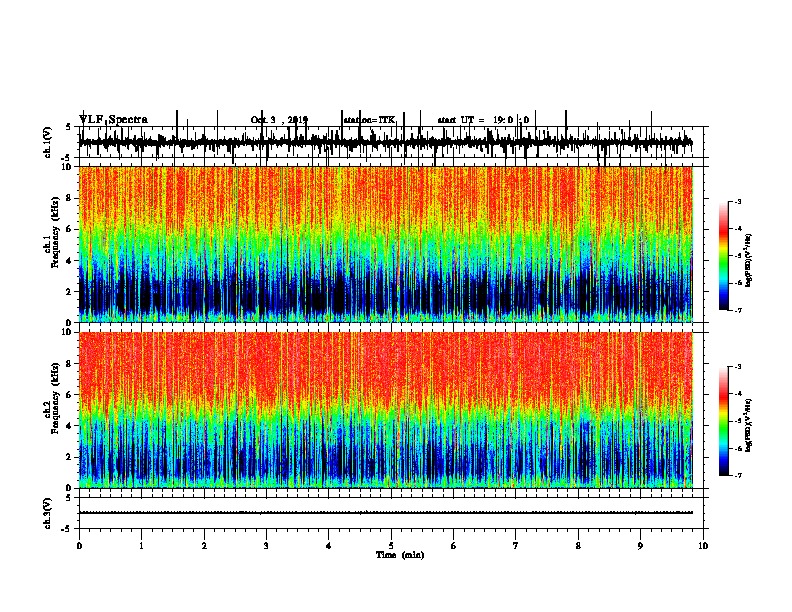
Task: Click the "4" minute tick on the time axis
Action: (328, 546)
